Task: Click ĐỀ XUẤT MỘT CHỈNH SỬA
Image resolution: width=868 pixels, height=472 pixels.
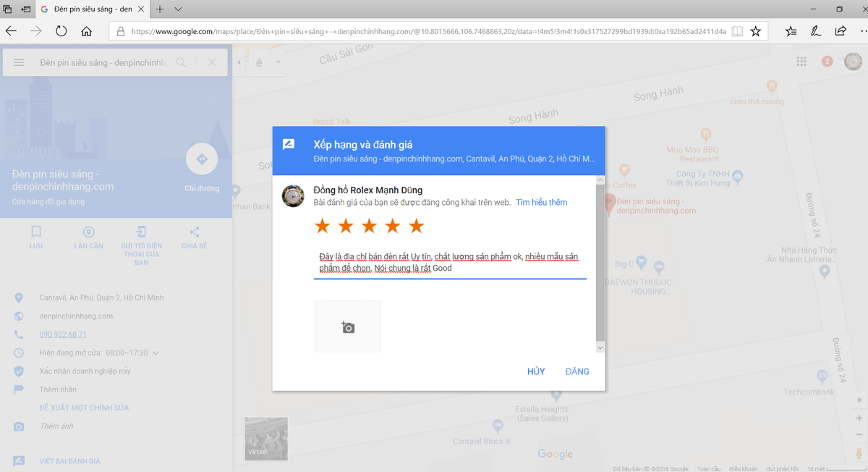Action: (84, 408)
